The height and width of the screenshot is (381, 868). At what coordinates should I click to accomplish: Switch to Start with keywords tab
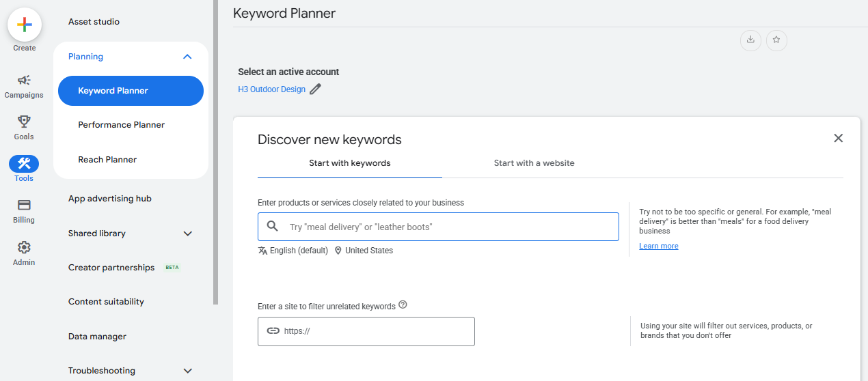pyautogui.click(x=350, y=163)
